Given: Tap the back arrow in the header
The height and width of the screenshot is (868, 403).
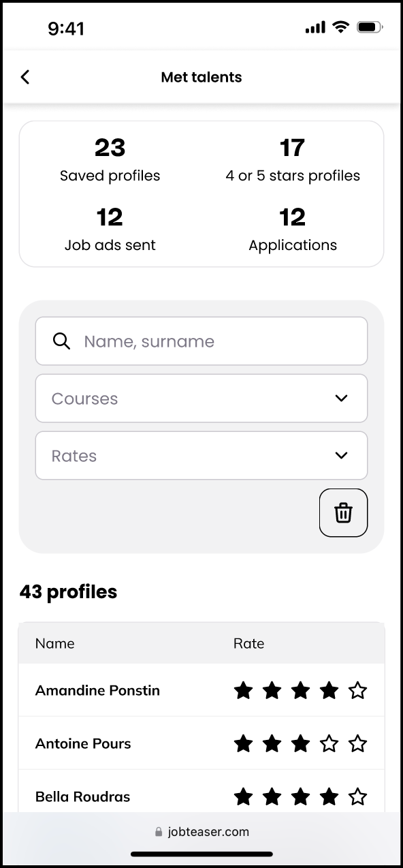Looking at the screenshot, I should 25,77.
